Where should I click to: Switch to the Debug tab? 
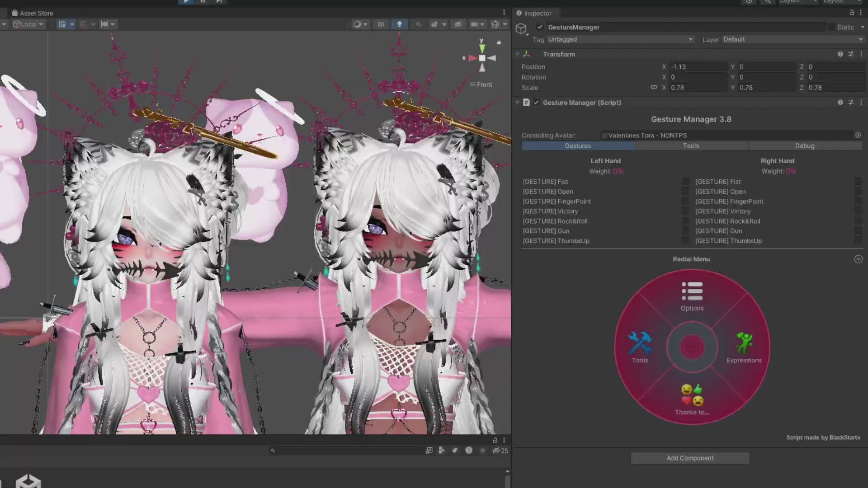(x=804, y=146)
